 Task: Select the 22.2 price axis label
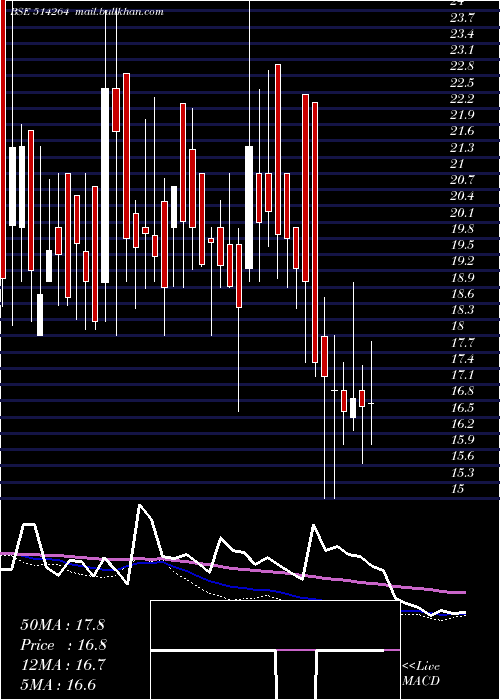coord(462,99)
